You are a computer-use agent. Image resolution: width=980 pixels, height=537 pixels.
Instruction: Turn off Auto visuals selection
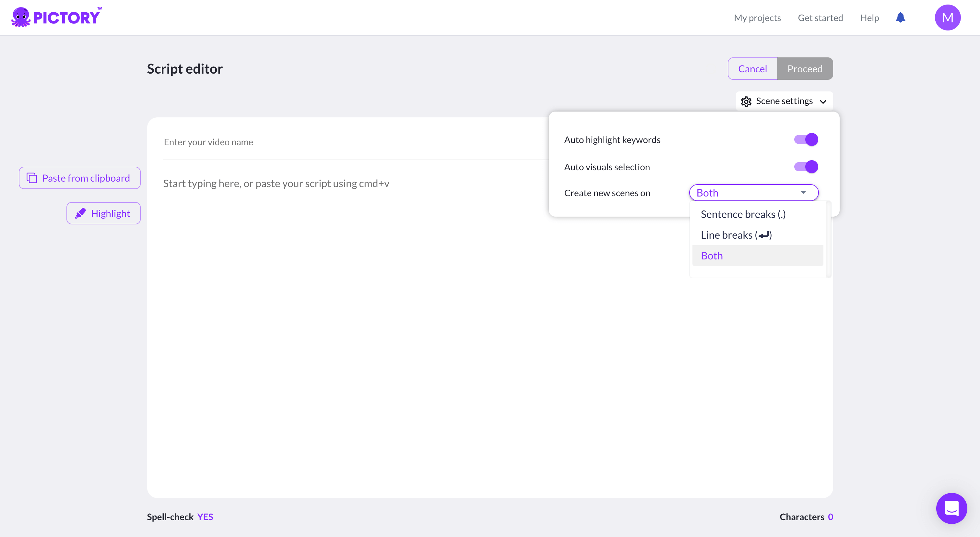806,167
